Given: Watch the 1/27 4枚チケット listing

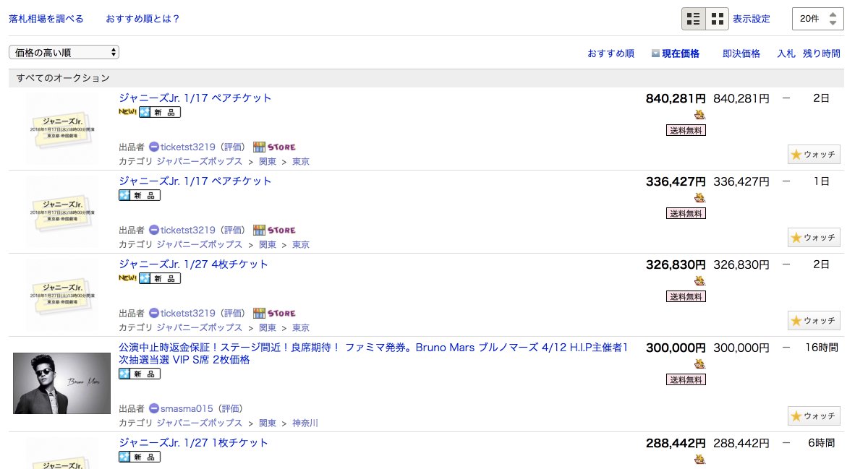Looking at the screenshot, I should coord(814,321).
